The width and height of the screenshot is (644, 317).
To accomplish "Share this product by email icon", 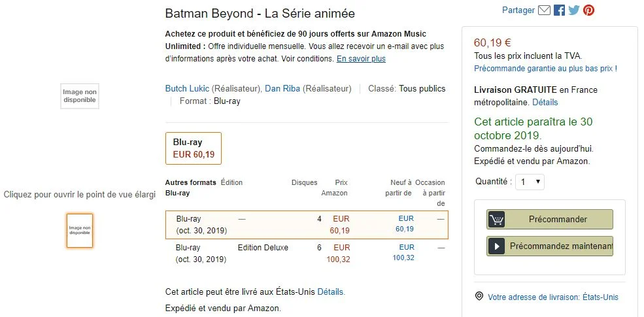I will pos(544,10).
